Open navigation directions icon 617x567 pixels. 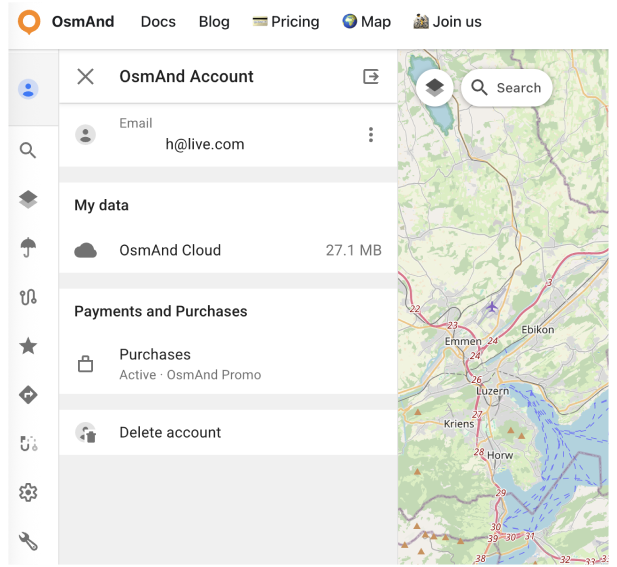click(x=28, y=395)
